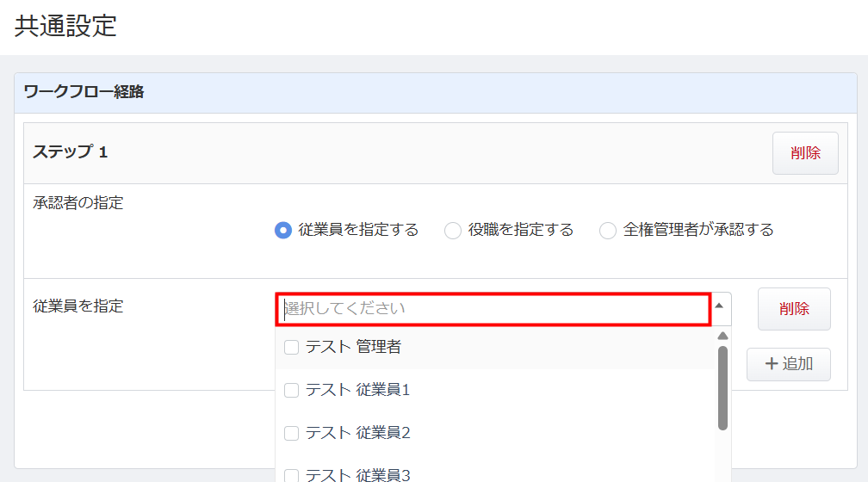Check the テスト 管理者 checkbox
868x482 pixels.
point(291,348)
